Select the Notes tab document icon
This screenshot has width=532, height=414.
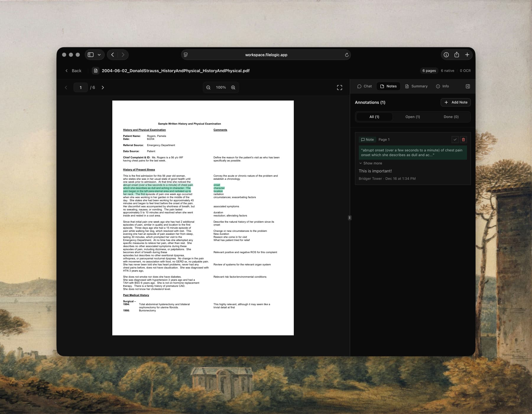(383, 86)
